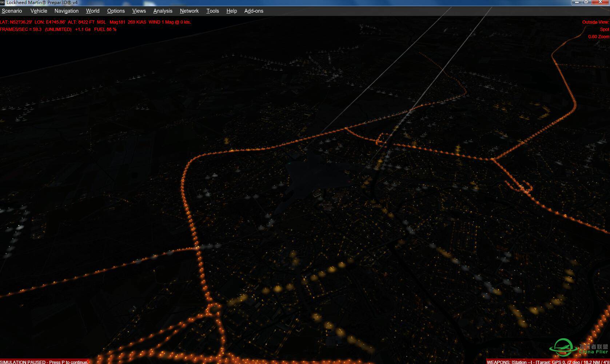
Task: Open the Vehicle menu
Action: pyautogui.click(x=39, y=11)
